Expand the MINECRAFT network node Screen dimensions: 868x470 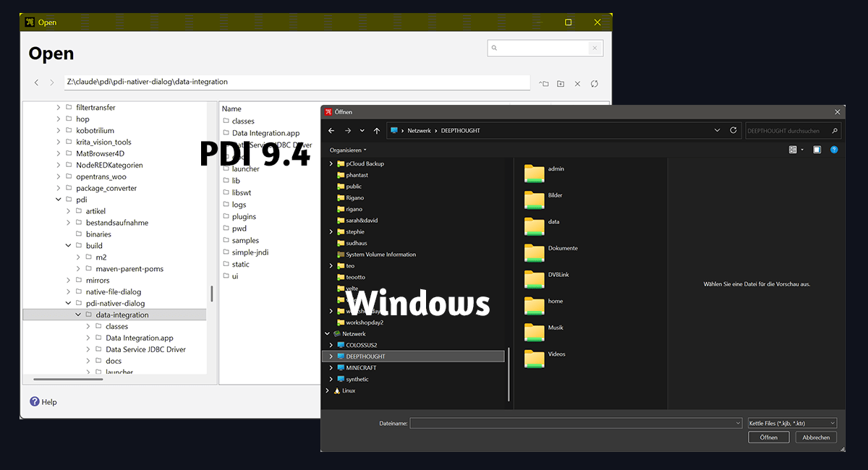[x=331, y=368]
